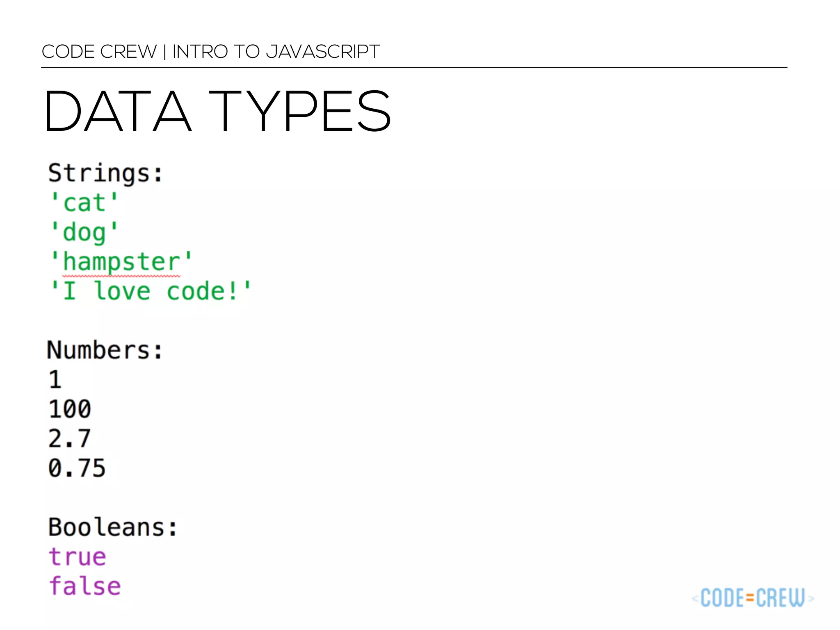Click the Numbers: heading

[105, 350]
